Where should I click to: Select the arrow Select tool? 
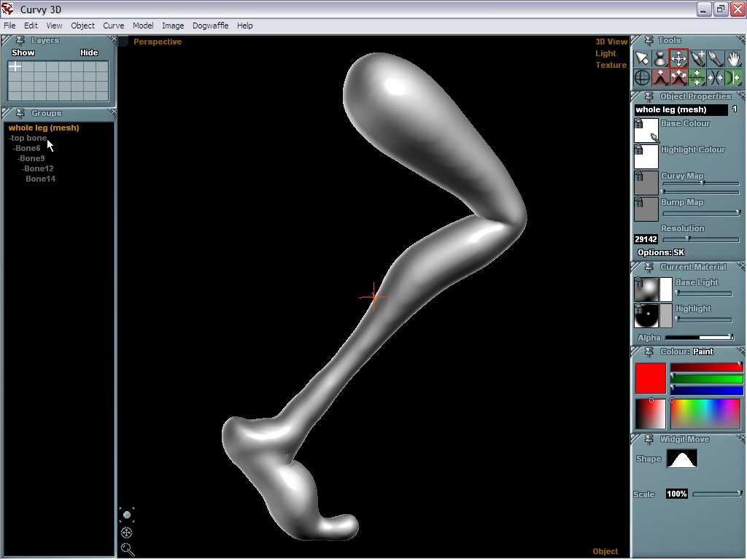coord(642,59)
